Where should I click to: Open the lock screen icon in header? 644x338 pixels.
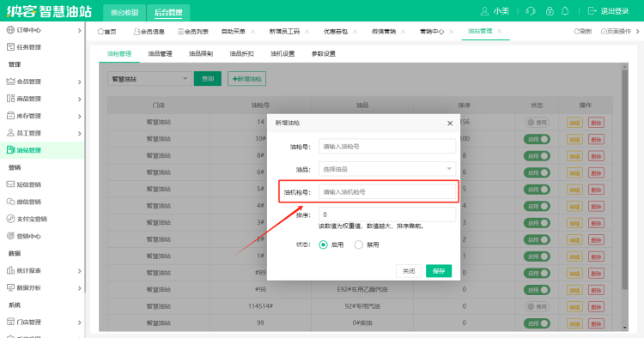(x=550, y=11)
